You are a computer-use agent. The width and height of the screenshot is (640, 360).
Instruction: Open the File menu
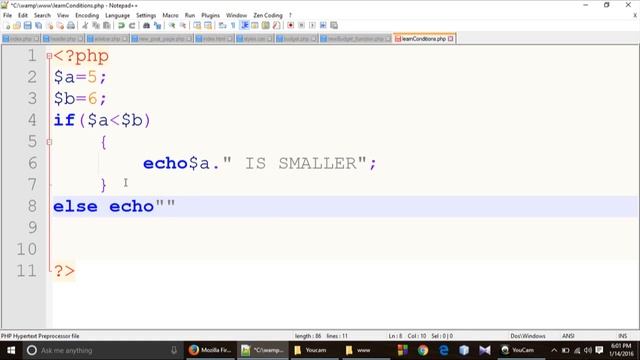[7, 16]
